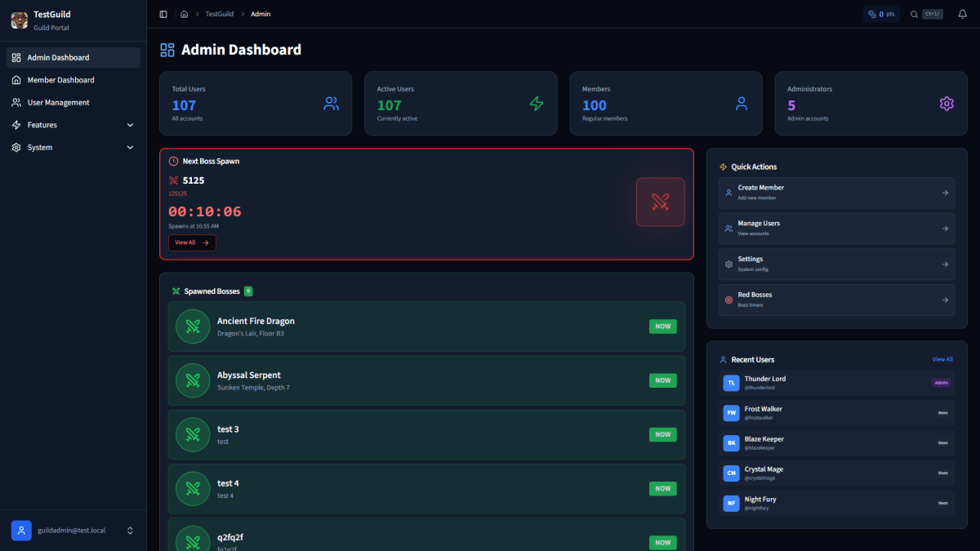Expand the System section in the sidebar

tap(72, 147)
